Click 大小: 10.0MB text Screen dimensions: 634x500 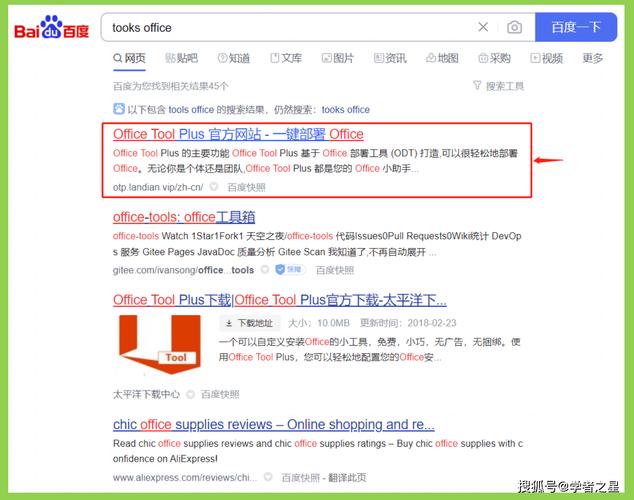(x=319, y=323)
